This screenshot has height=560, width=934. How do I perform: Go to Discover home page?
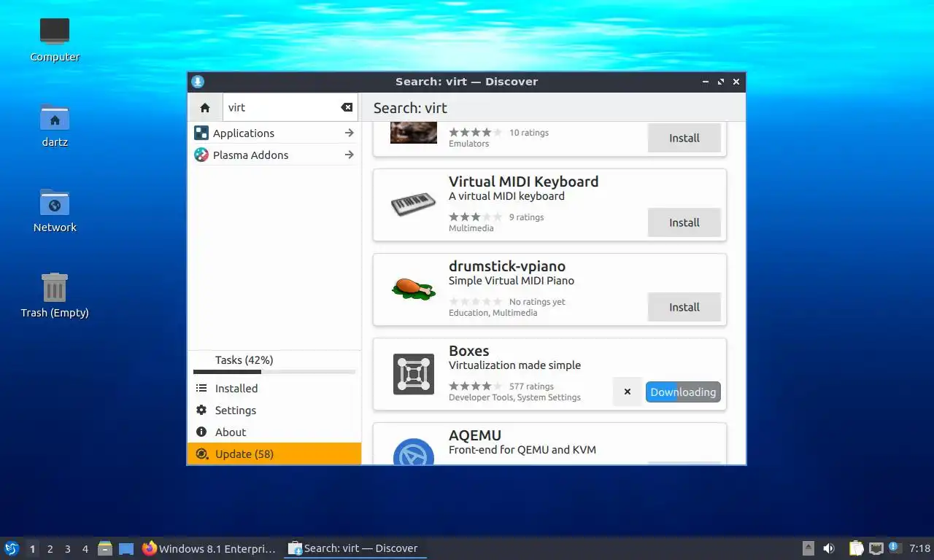tap(205, 107)
